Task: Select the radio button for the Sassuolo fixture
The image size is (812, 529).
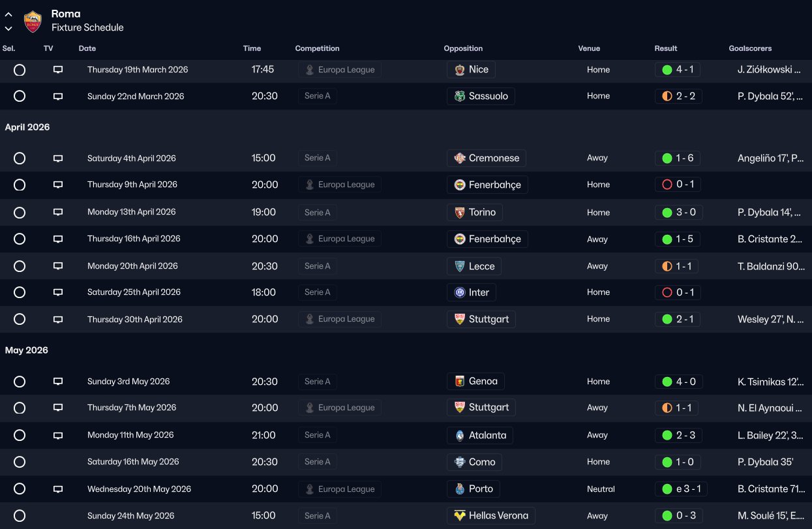Action: [20, 97]
